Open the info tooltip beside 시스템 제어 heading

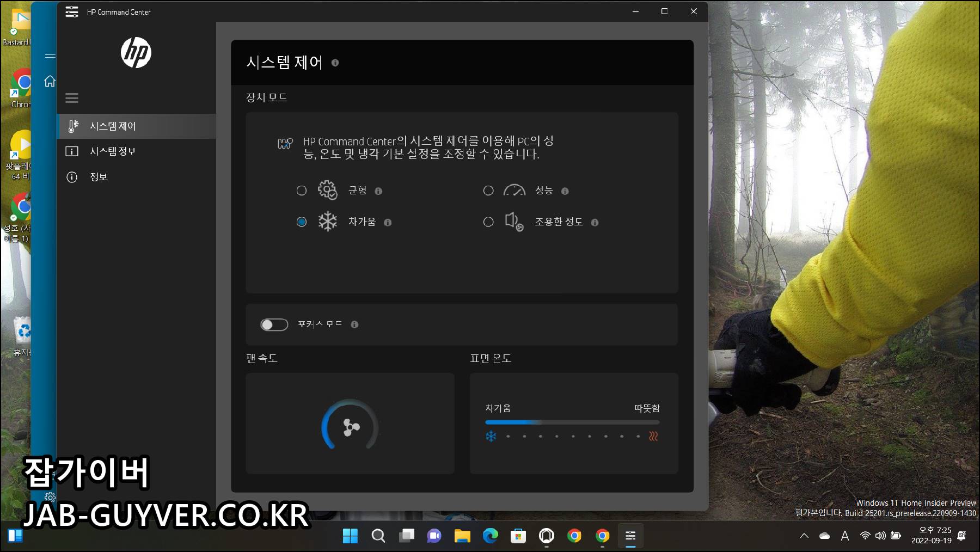coord(335,63)
